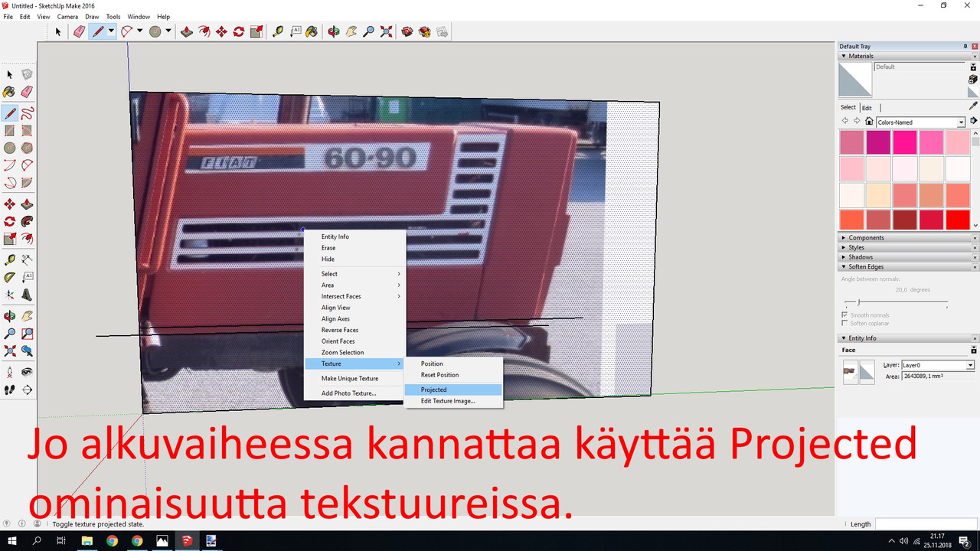Select the Pie arc tool

[27, 183]
